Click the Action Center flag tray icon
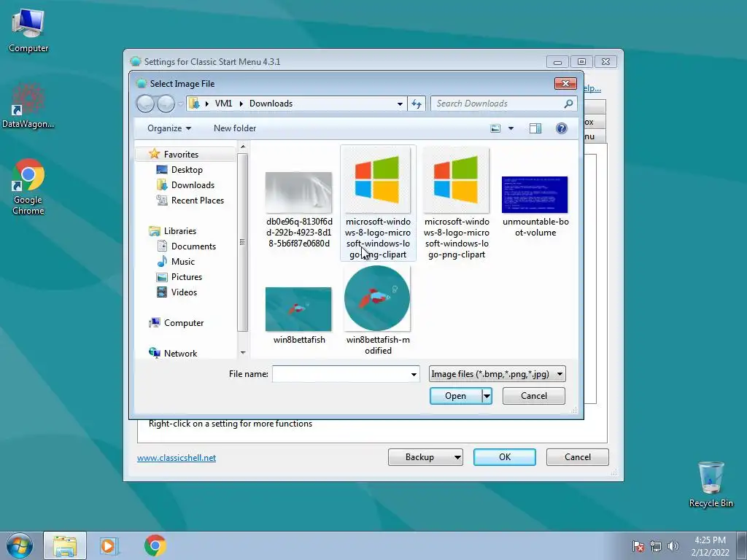 click(638, 546)
